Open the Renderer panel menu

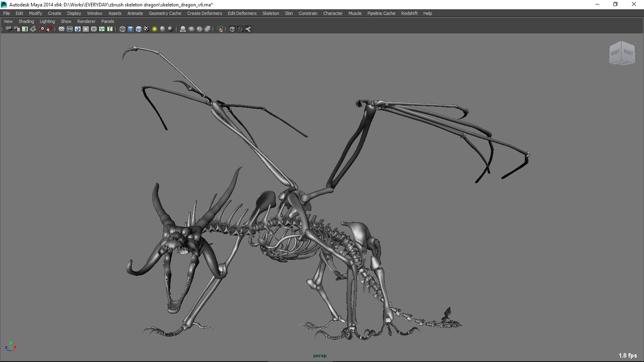tap(86, 21)
